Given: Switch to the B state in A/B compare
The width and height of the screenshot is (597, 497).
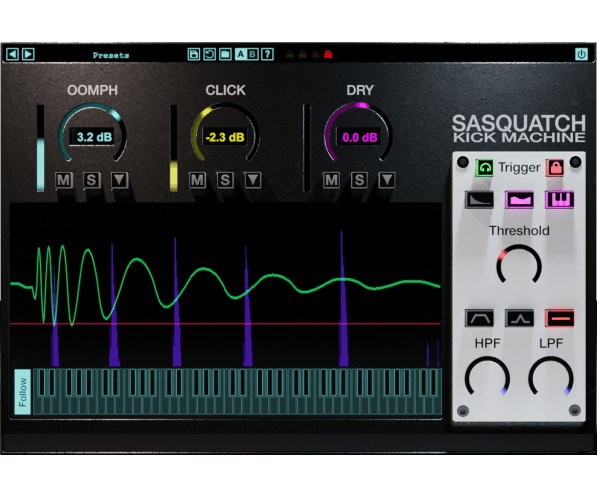Looking at the screenshot, I should (252, 54).
